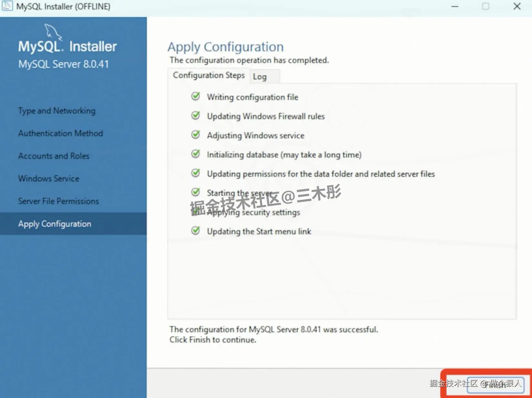Open the Authentication Method step
This screenshot has width=532, height=398.
[60, 133]
